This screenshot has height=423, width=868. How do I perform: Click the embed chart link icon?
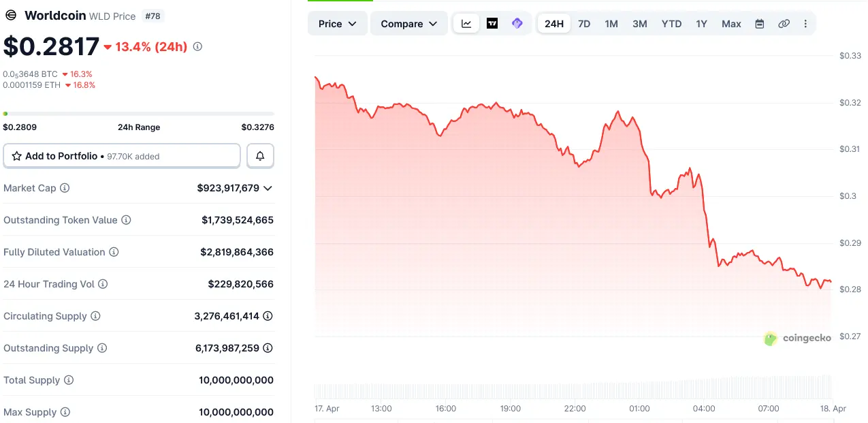[784, 23]
